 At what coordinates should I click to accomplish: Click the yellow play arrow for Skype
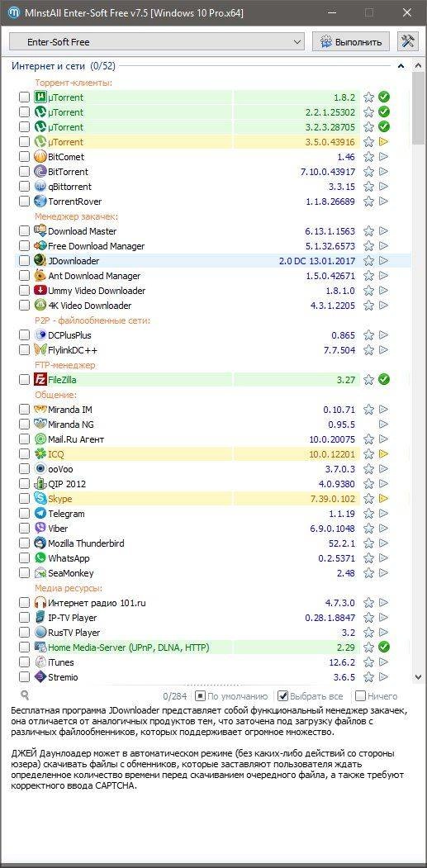383,499
